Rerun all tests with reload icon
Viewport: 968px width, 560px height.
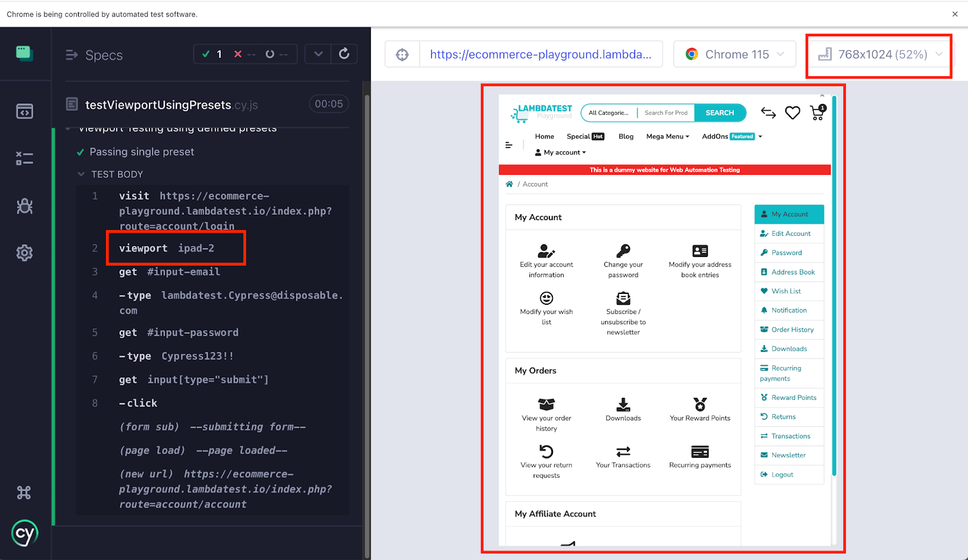344,54
